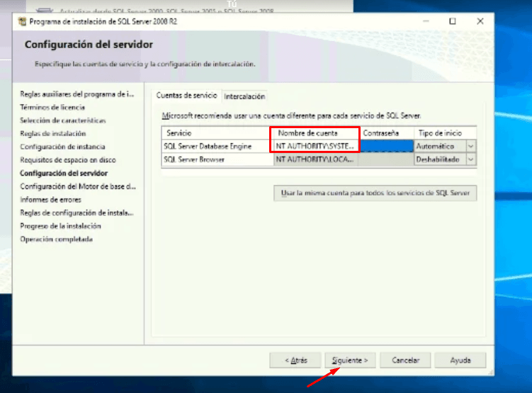Open startup type dropdown for SQL Server Browser
532x393 pixels.
point(471,159)
